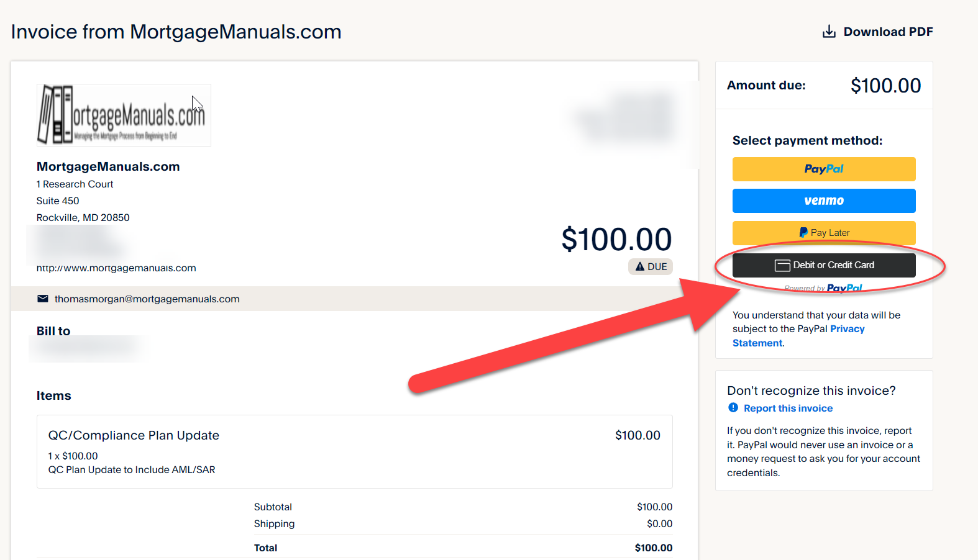Click the blue report alert icon
This screenshot has width=978, height=560.
pos(733,408)
